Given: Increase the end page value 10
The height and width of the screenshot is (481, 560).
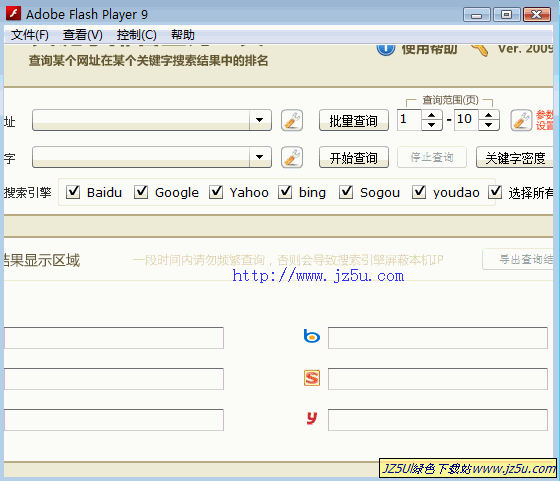Looking at the screenshot, I should click(x=489, y=115).
